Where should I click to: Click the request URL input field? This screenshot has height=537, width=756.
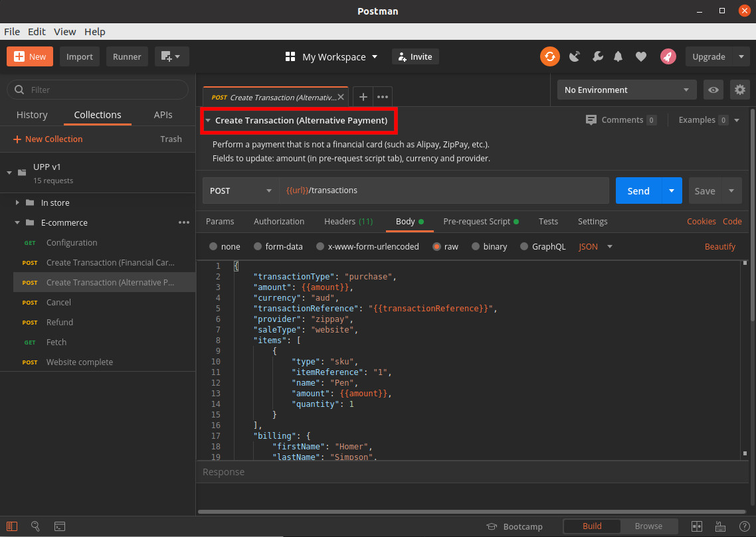point(444,191)
